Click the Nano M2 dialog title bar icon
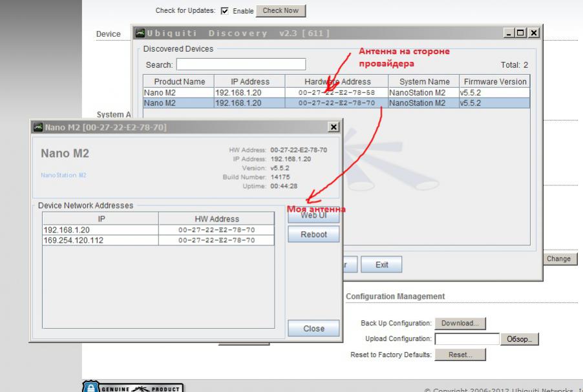 pos(38,127)
